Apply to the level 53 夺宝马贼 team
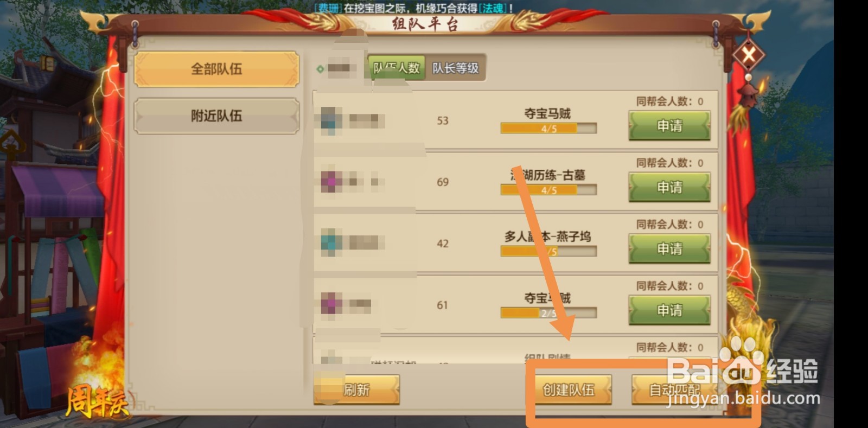 click(669, 126)
